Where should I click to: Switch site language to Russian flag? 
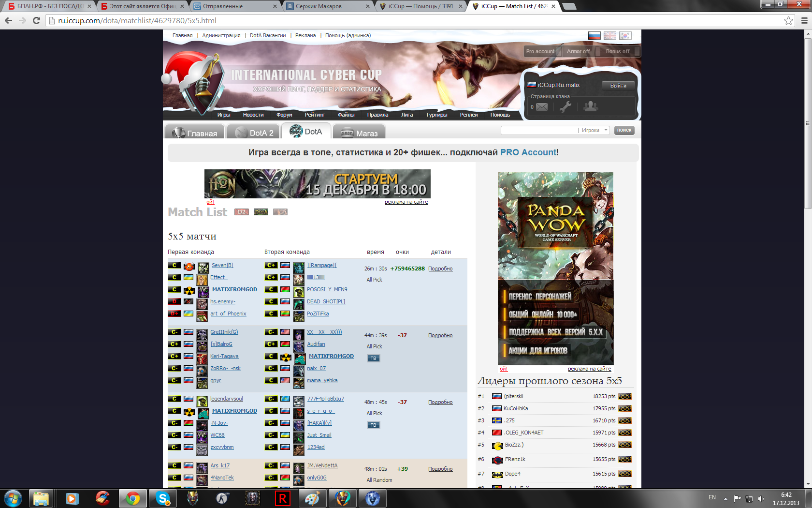pyautogui.click(x=594, y=36)
